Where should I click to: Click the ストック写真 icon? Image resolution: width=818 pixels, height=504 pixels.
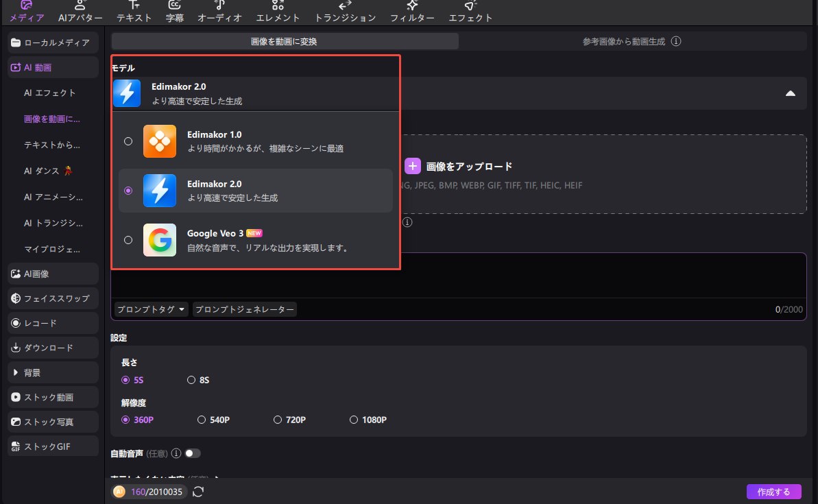pyautogui.click(x=16, y=422)
